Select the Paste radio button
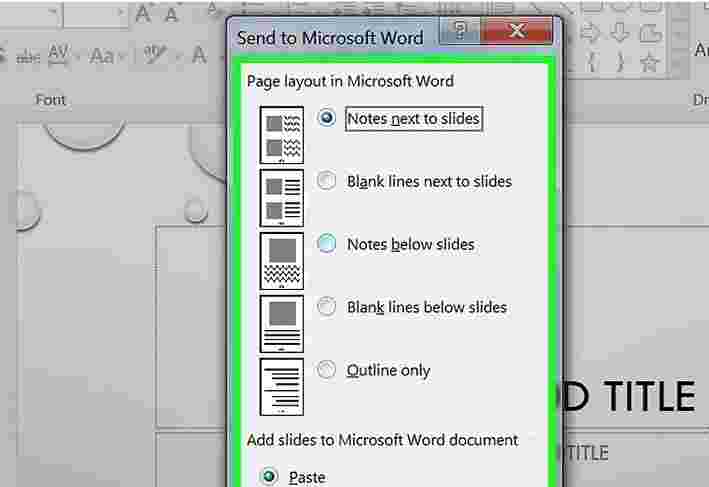 [269, 476]
